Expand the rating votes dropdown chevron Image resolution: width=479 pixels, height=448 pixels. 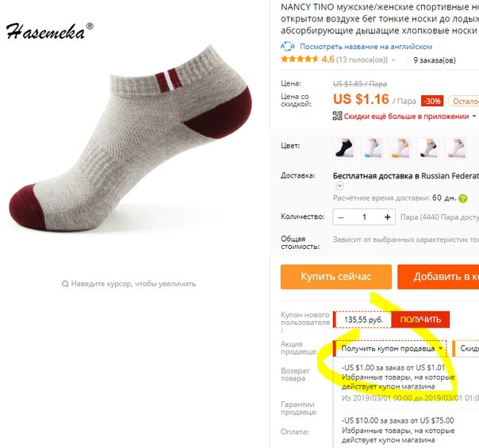[393, 59]
